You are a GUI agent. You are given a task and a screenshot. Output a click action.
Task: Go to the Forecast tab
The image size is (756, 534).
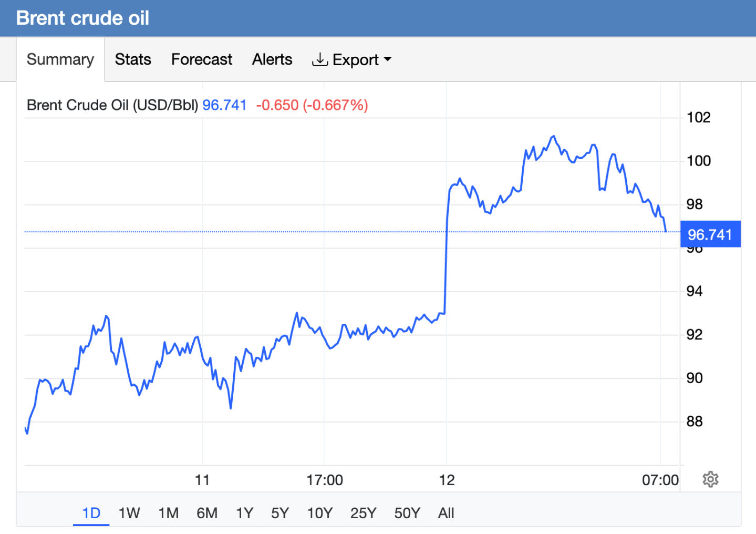202,59
